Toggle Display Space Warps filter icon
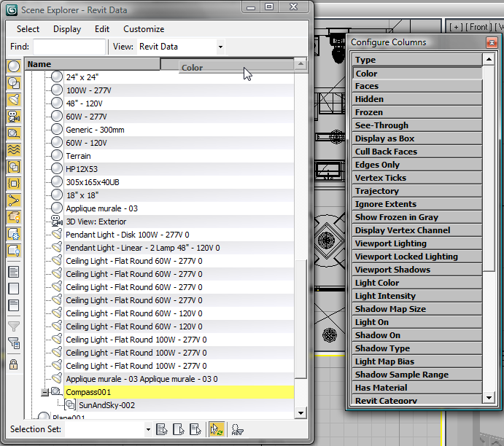Viewport: 504px width, 446px height. coord(14,150)
